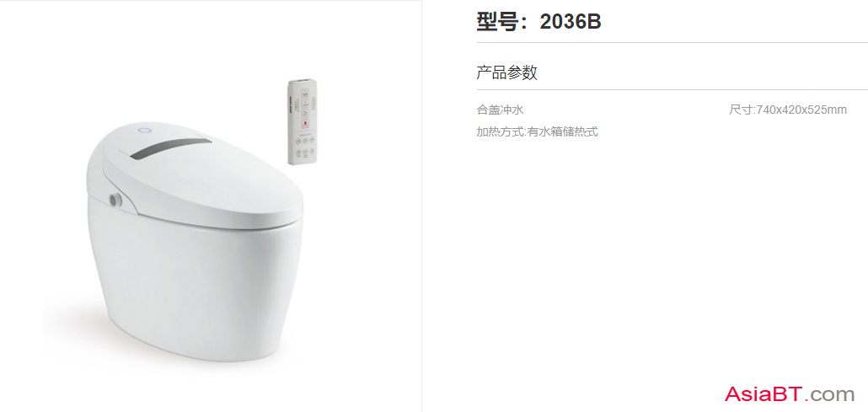Click the gray display strip on toilet lid

point(170,147)
